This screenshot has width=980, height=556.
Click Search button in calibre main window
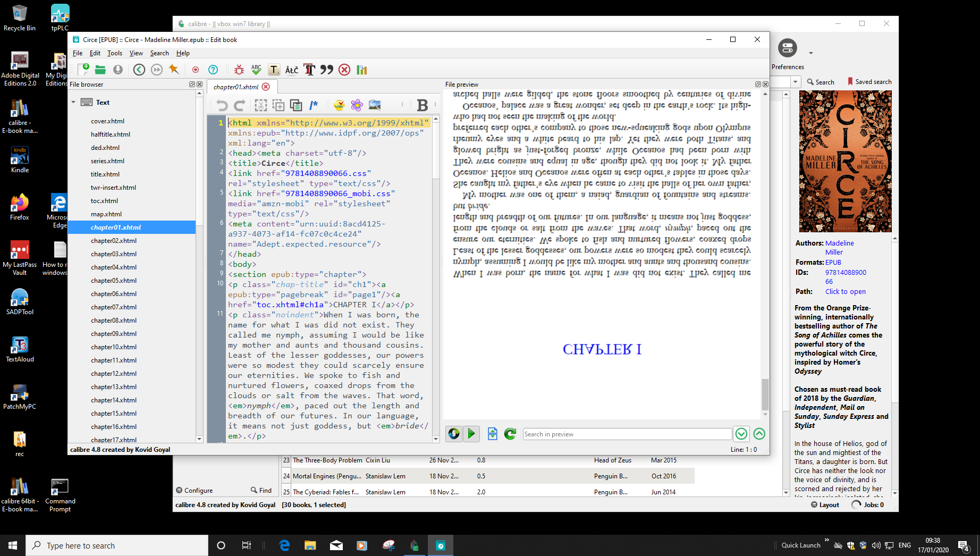(821, 82)
